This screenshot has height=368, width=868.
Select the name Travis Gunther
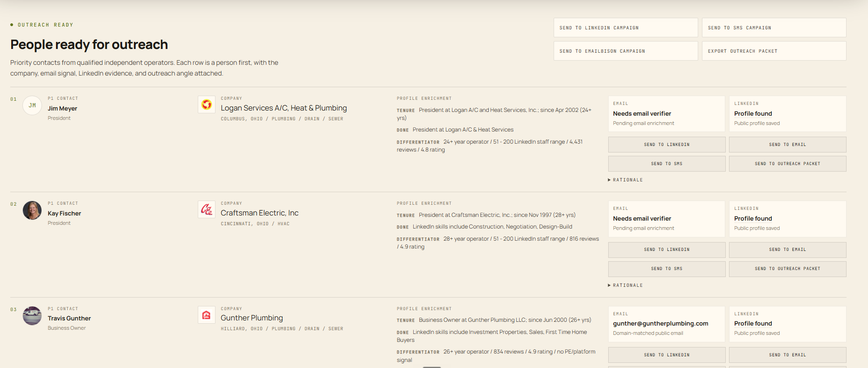point(69,318)
